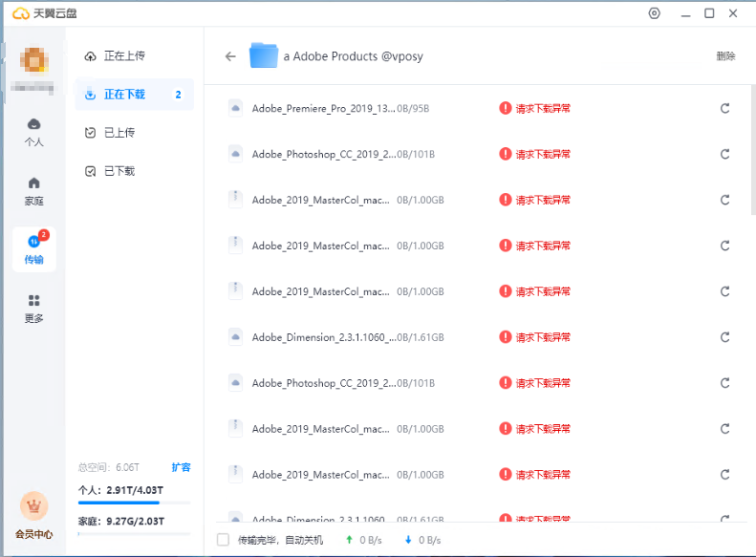This screenshot has width=756, height=557.
Task: Click the 扩容 expand storage link
Action: 182,467
